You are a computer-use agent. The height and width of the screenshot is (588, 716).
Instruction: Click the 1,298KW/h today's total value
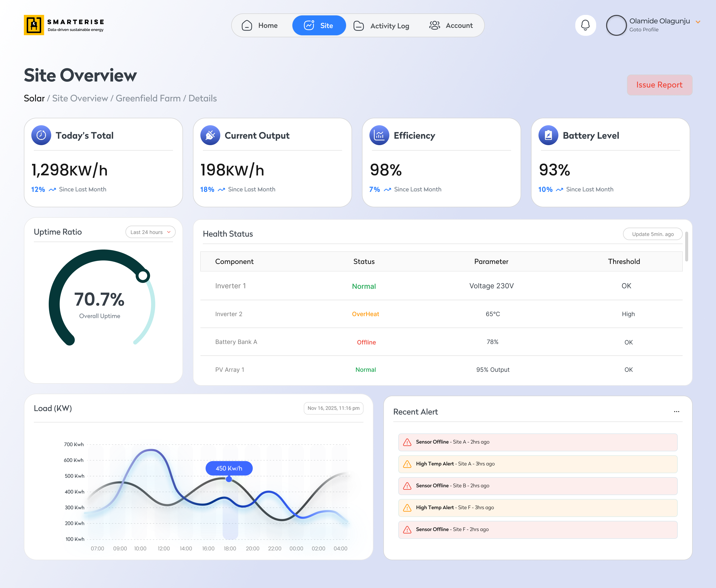click(69, 170)
